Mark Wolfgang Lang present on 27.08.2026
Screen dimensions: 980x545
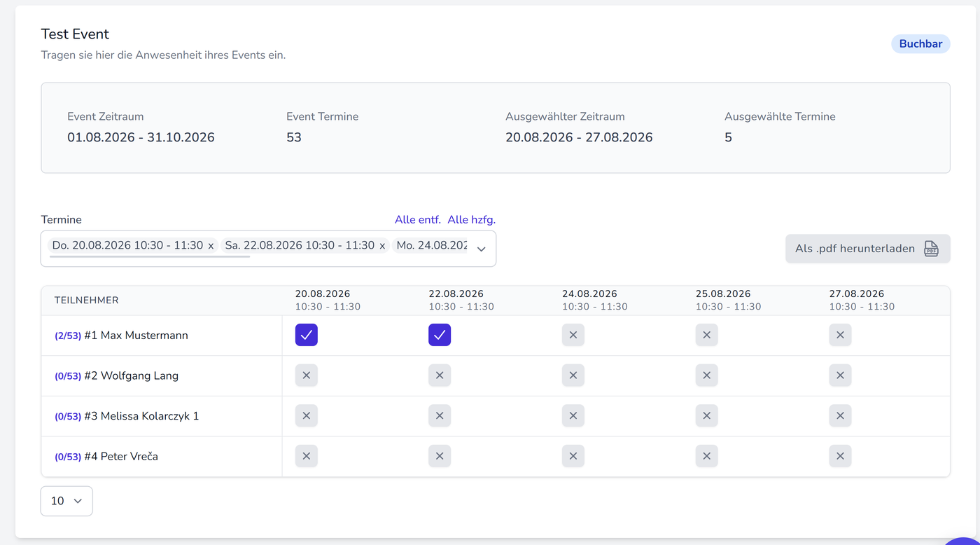pos(841,375)
